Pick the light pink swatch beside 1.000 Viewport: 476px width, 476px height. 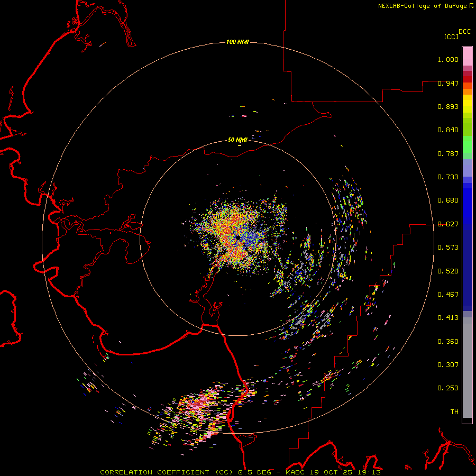click(467, 57)
